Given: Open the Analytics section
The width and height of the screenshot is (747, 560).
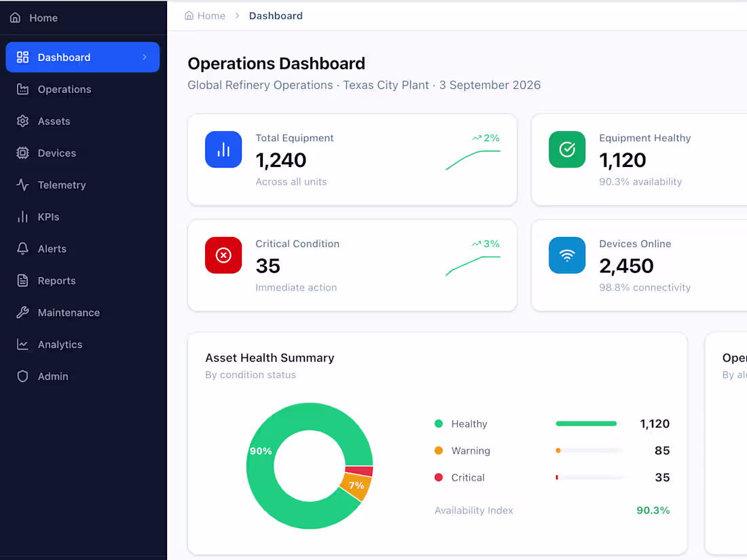Looking at the screenshot, I should pos(82,344).
